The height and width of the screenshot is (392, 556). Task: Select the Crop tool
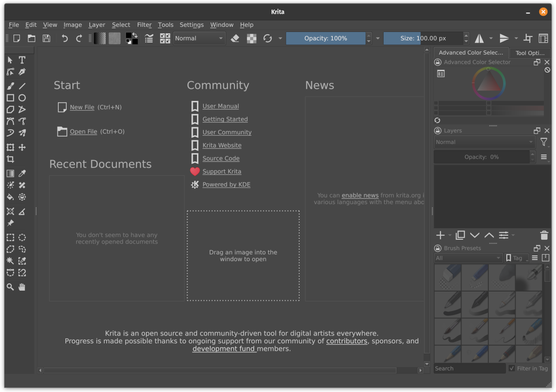click(10, 159)
